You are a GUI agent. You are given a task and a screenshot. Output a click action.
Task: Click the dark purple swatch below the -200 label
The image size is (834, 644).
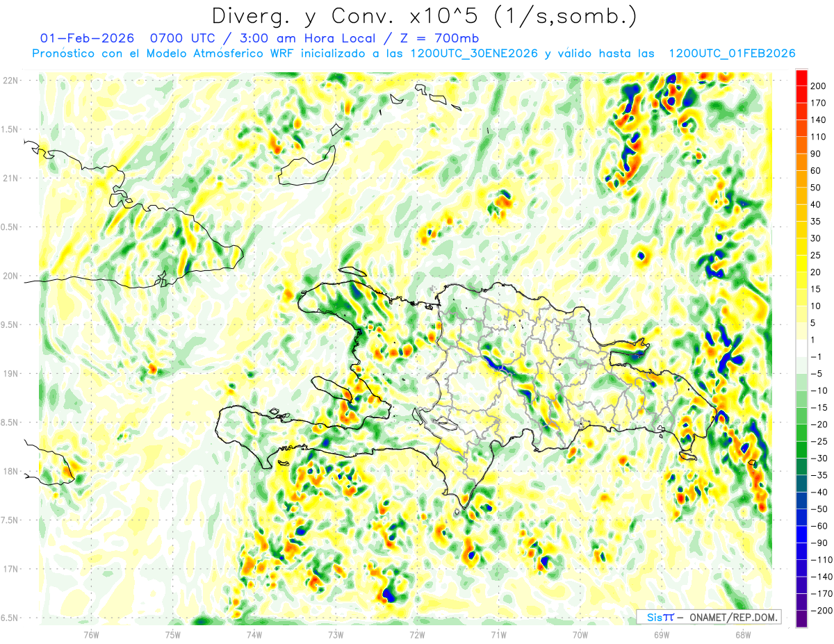coord(801,619)
